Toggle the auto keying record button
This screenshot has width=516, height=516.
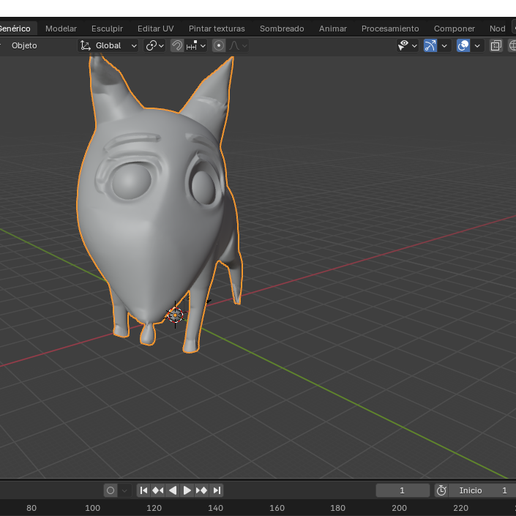[x=110, y=490]
